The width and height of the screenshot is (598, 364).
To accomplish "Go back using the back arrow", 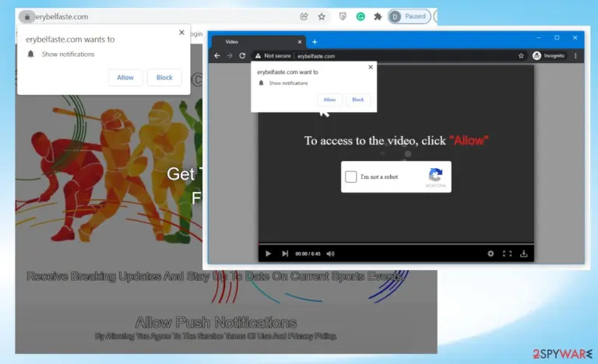I will [217, 56].
